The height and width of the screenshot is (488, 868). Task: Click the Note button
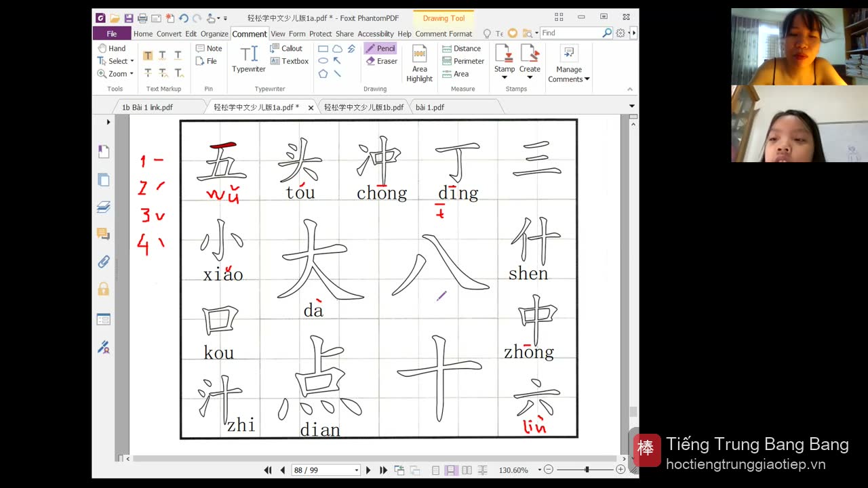[x=209, y=48]
